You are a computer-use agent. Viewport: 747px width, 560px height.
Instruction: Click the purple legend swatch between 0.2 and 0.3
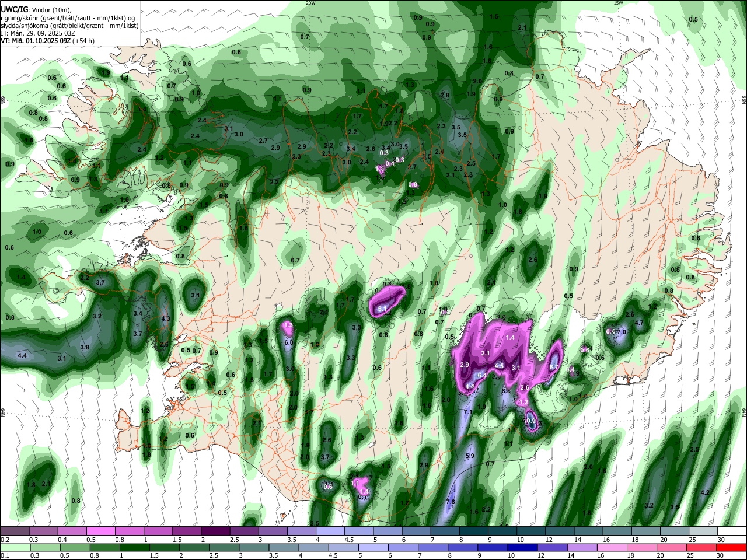15,531
